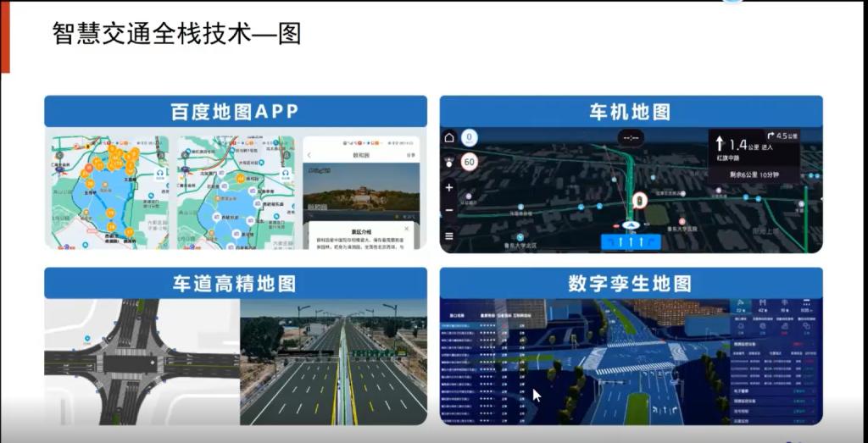The height and width of the screenshot is (443, 868).
Task: Click the 车道高精地图 header banner
Action: coord(235,284)
